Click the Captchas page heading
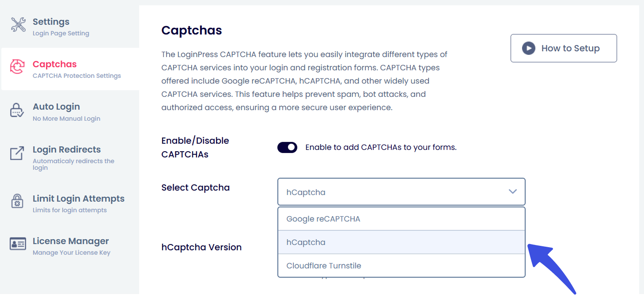Image resolution: width=644 pixels, height=302 pixels. tap(192, 31)
